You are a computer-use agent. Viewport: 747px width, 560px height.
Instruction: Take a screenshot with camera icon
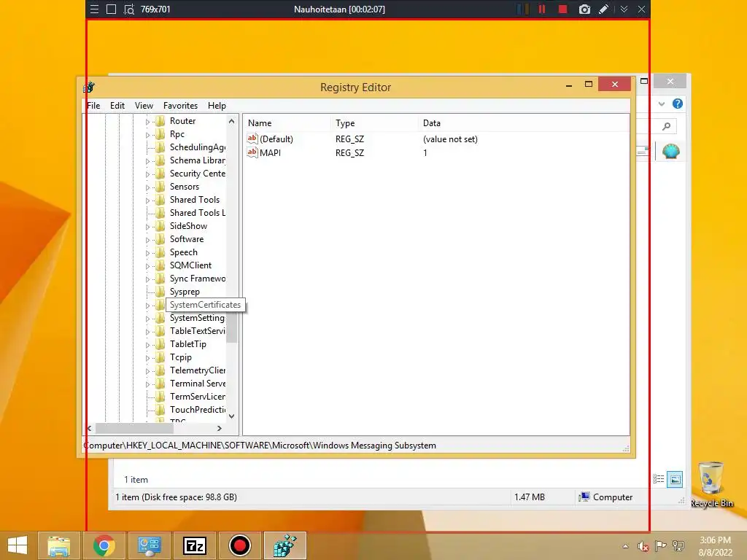[584, 9]
